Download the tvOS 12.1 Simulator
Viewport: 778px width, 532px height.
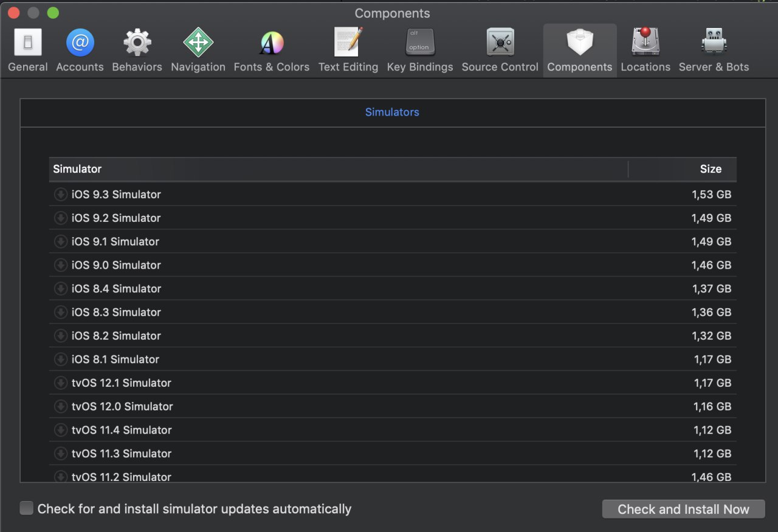60,382
